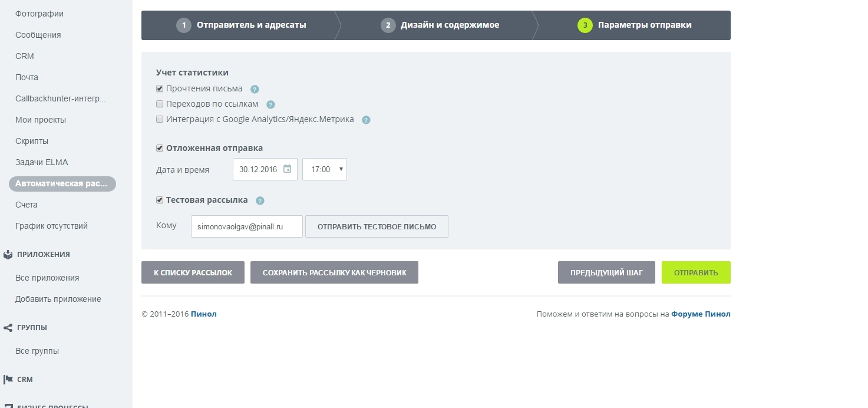Click help icon beside Переходов по ссылкам
This screenshot has height=408, width=868.
270,104
